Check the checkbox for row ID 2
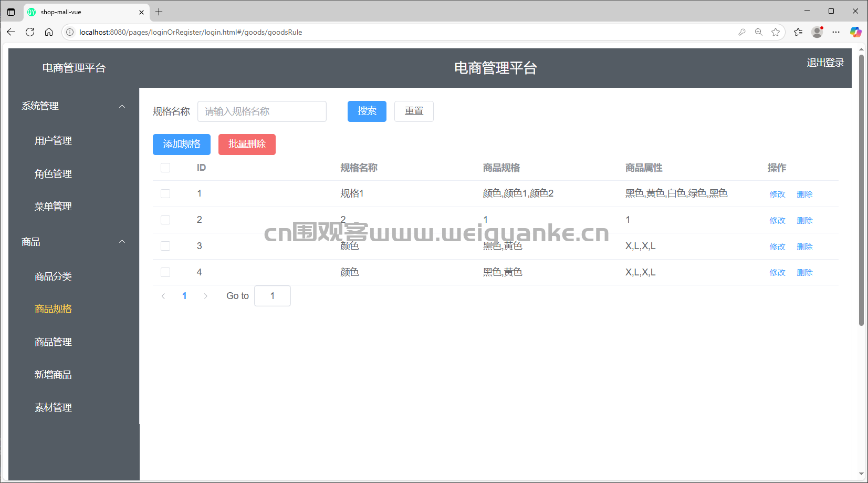The width and height of the screenshot is (868, 483). pos(165,220)
